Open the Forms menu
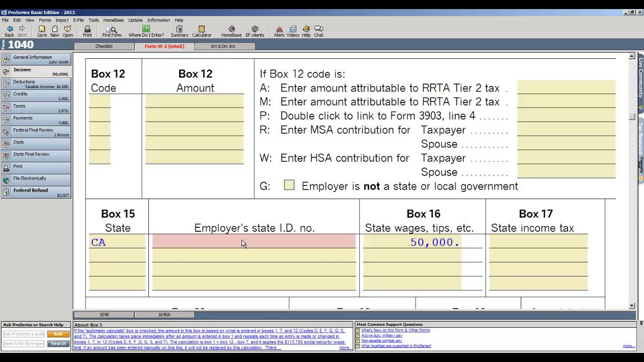644x362 pixels. [45, 20]
